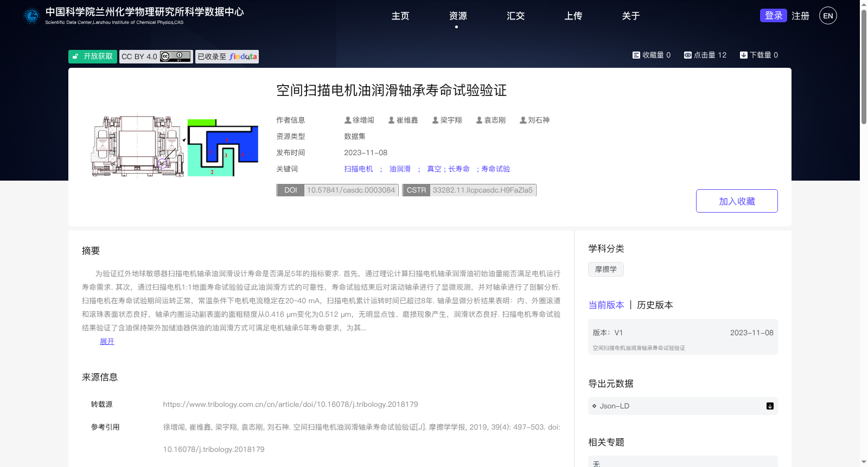Click the 2023-11-08 publish date
The image size is (868, 467).
tap(366, 153)
